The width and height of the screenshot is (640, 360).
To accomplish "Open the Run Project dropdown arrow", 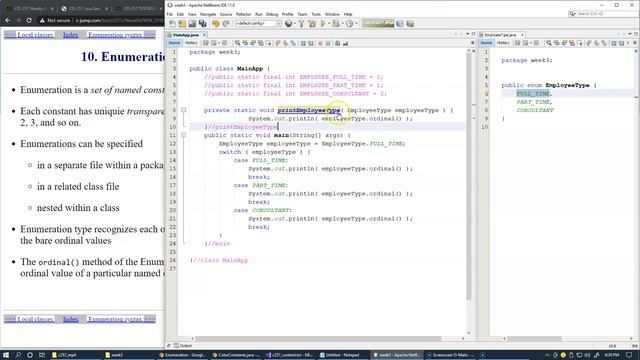I will pyautogui.click(x=329, y=24).
